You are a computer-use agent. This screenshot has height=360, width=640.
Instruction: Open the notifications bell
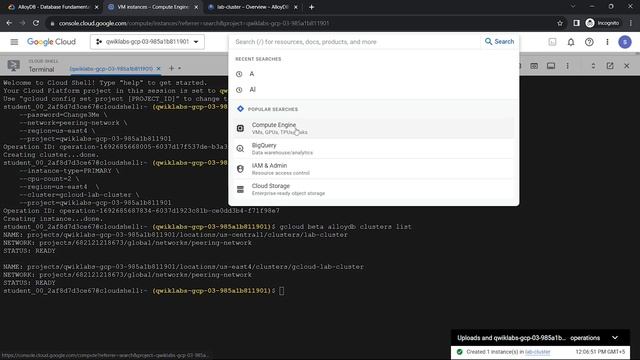pos(571,42)
